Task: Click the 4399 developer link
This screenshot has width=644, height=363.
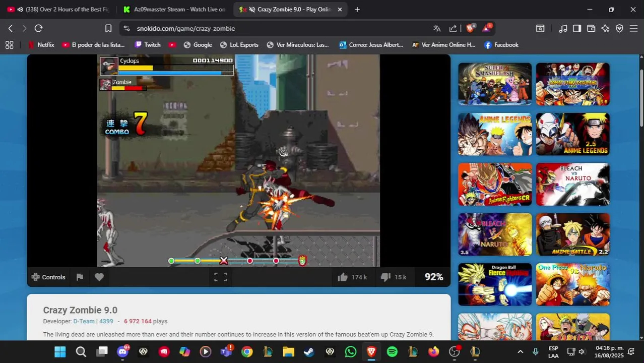Action: pos(106,321)
